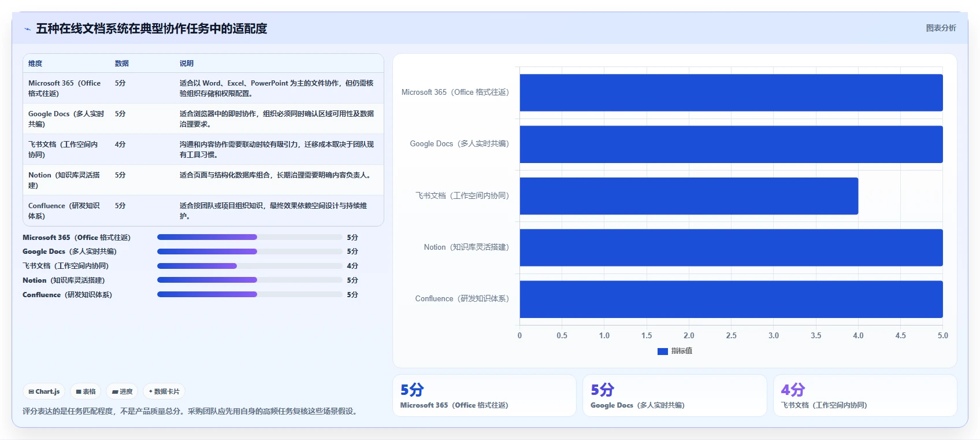980x440 pixels.
Task: Click the Notion progress bar
Action: pyautogui.click(x=250, y=280)
